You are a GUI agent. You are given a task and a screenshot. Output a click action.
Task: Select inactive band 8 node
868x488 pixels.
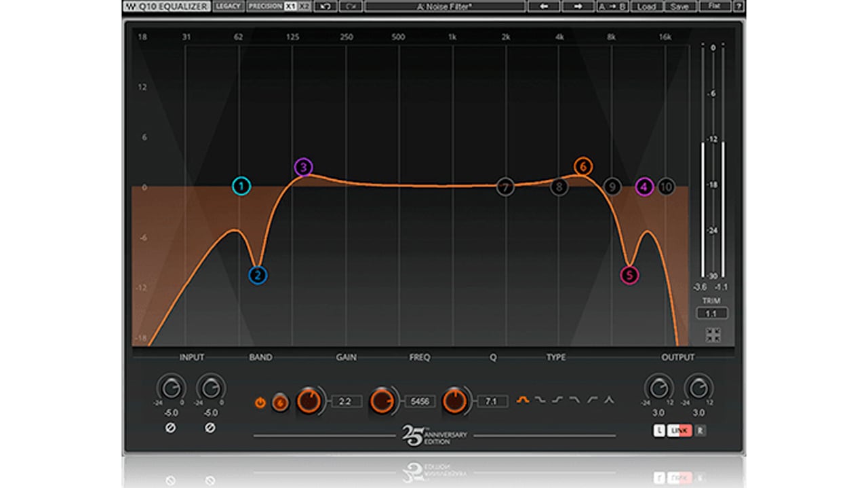(x=559, y=187)
